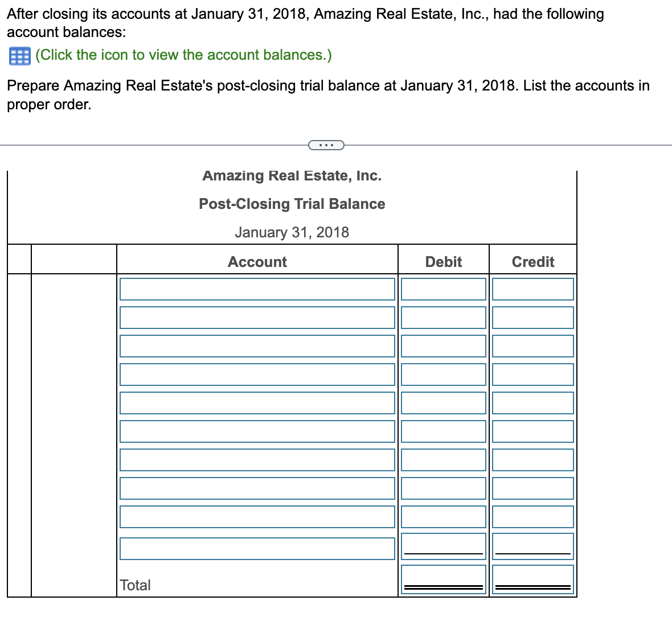672x617 pixels.
Task: Click the first Account name input field
Action: 257,289
